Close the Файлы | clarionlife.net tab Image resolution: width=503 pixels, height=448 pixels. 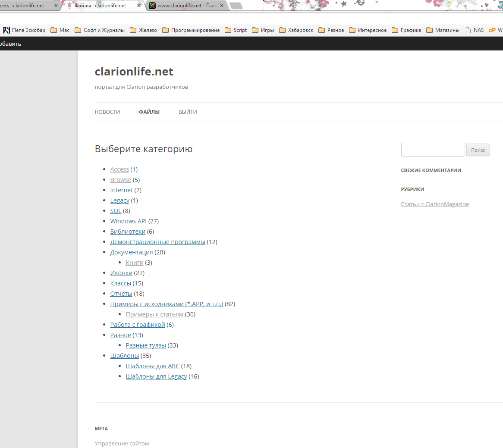click(139, 6)
